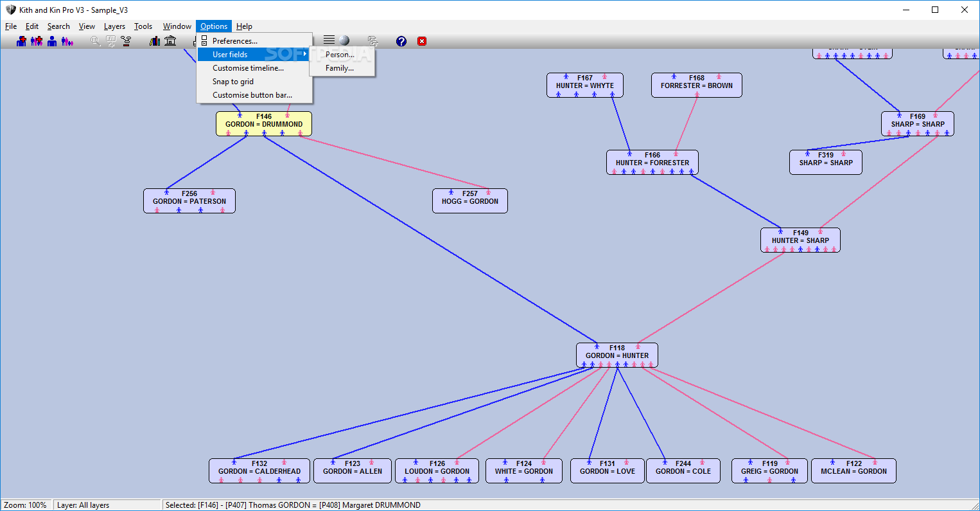Close the Options menu

214,26
